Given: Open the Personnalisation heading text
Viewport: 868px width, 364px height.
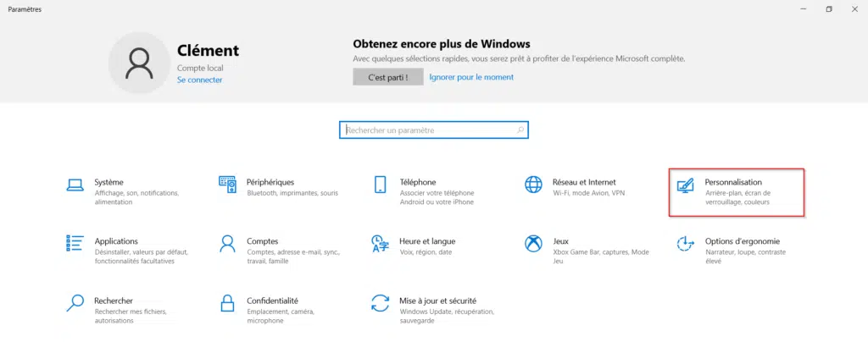Looking at the screenshot, I should click(733, 182).
